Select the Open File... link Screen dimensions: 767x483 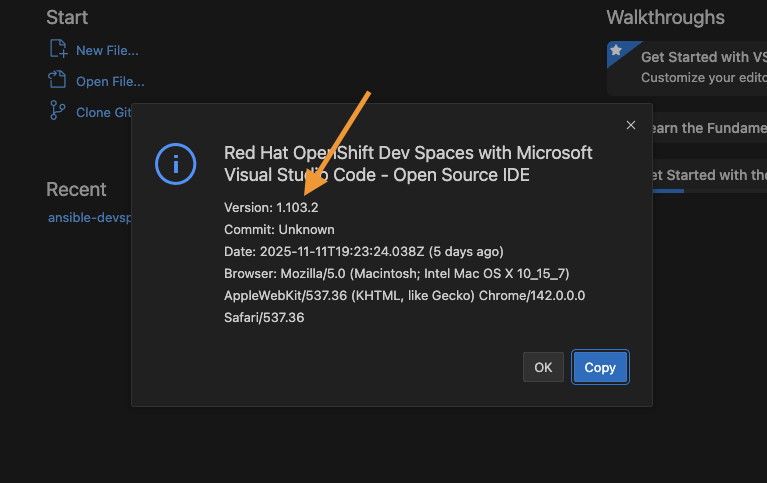pos(110,82)
